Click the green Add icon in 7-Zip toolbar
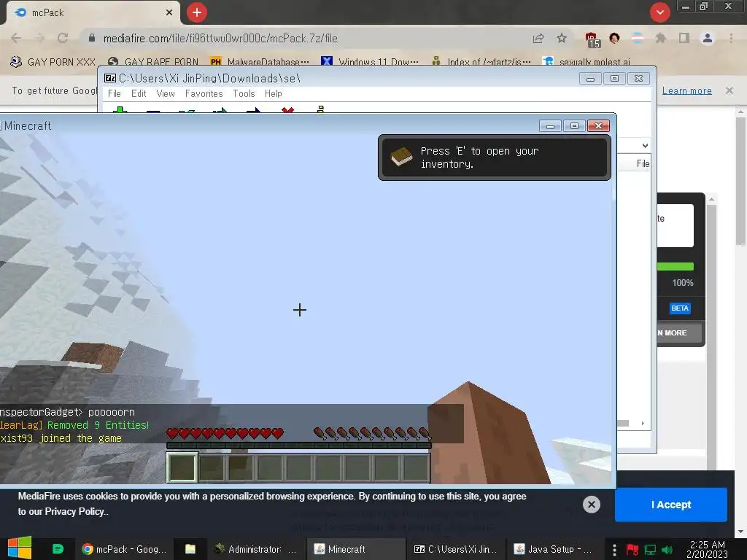This screenshot has height=560, width=747. coord(120,110)
